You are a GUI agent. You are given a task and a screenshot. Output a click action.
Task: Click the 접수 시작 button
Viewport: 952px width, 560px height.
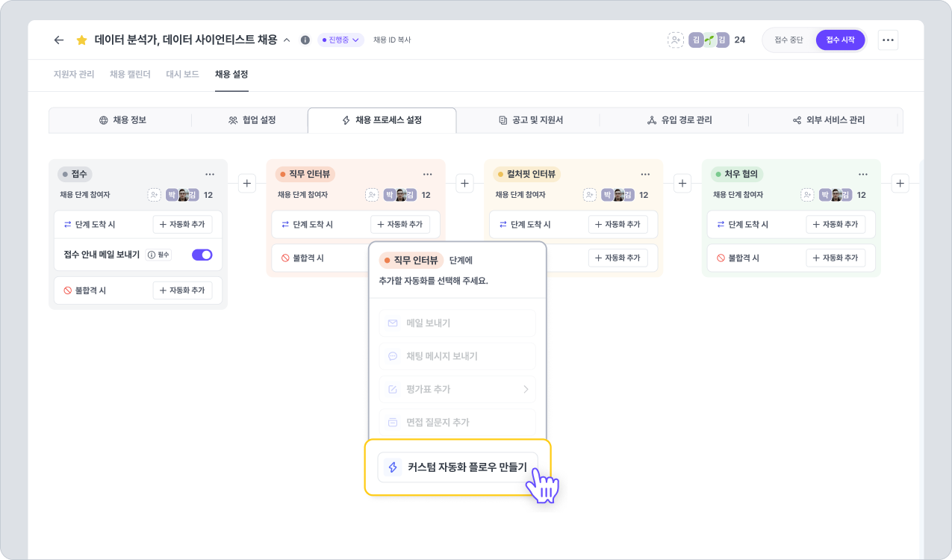pyautogui.click(x=840, y=40)
